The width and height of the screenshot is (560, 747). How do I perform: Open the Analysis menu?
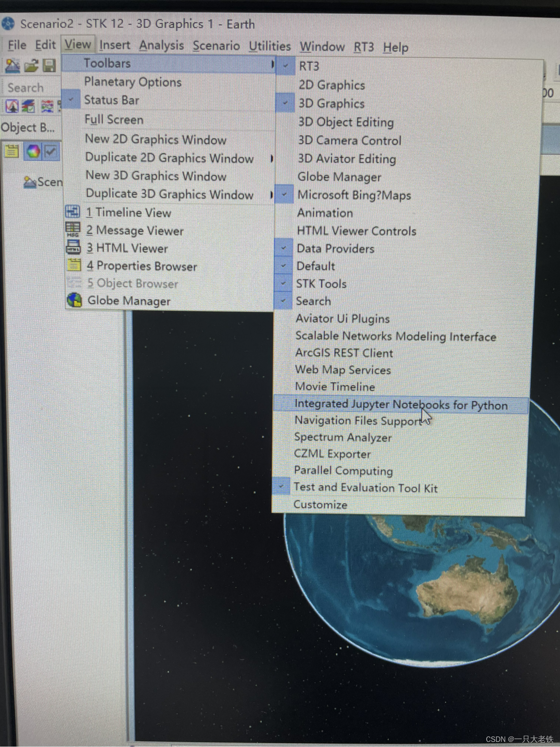(x=161, y=46)
